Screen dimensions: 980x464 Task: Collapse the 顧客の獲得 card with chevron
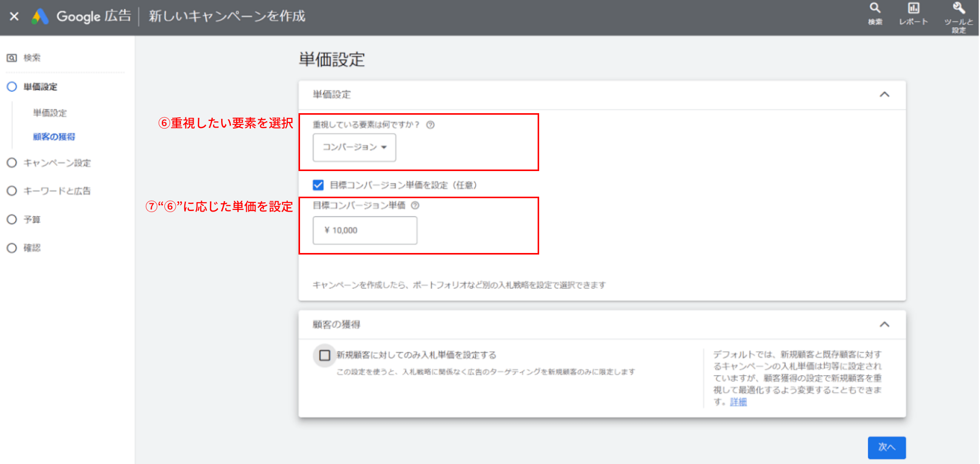pyautogui.click(x=884, y=325)
